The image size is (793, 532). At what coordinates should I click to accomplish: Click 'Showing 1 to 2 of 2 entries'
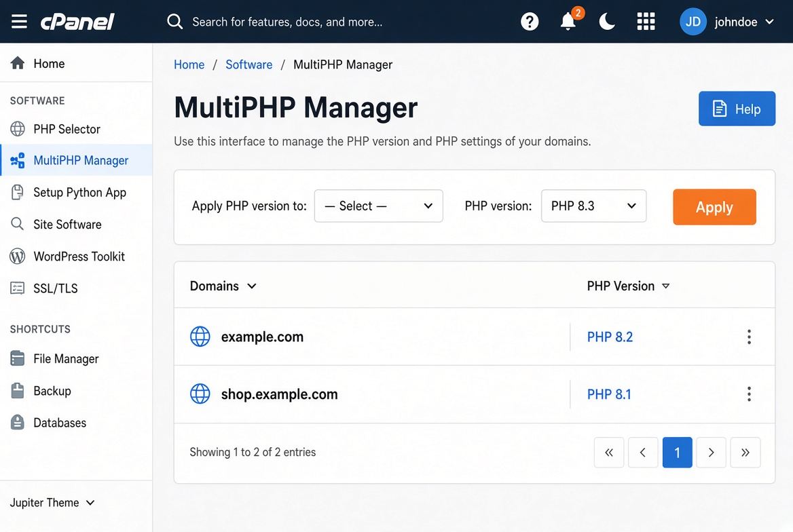(x=253, y=452)
